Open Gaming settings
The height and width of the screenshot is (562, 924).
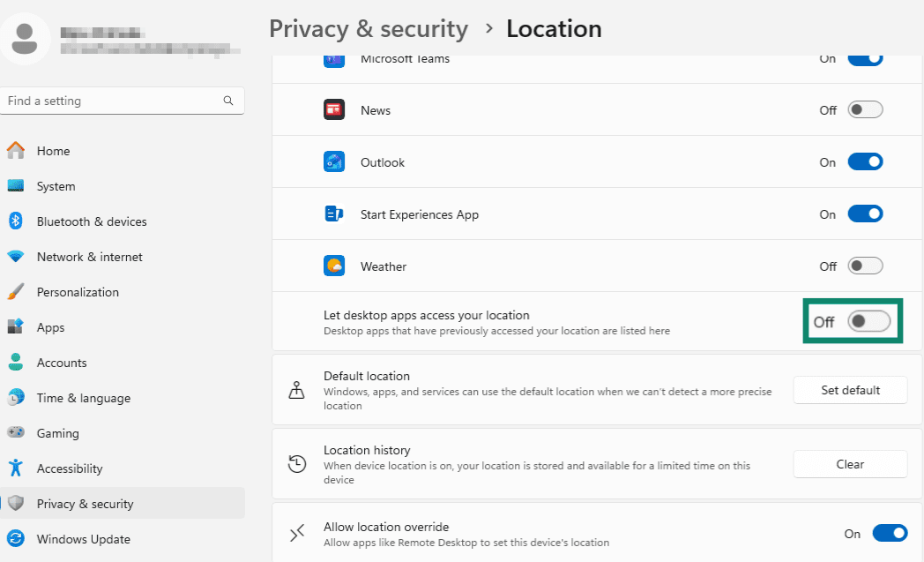123,433
